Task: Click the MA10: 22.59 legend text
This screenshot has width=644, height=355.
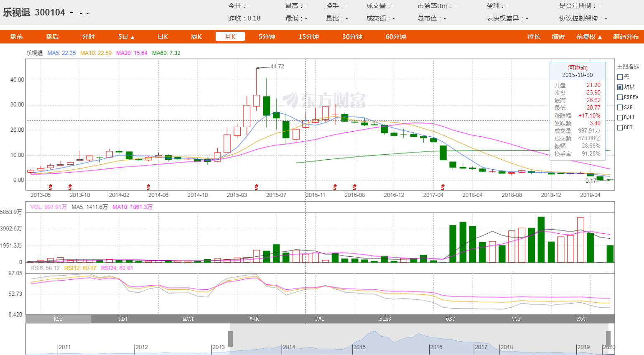Action: point(96,53)
